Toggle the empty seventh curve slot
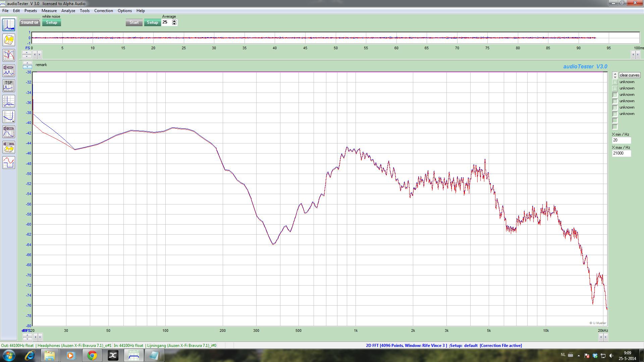644x362 pixels. [x=615, y=120]
